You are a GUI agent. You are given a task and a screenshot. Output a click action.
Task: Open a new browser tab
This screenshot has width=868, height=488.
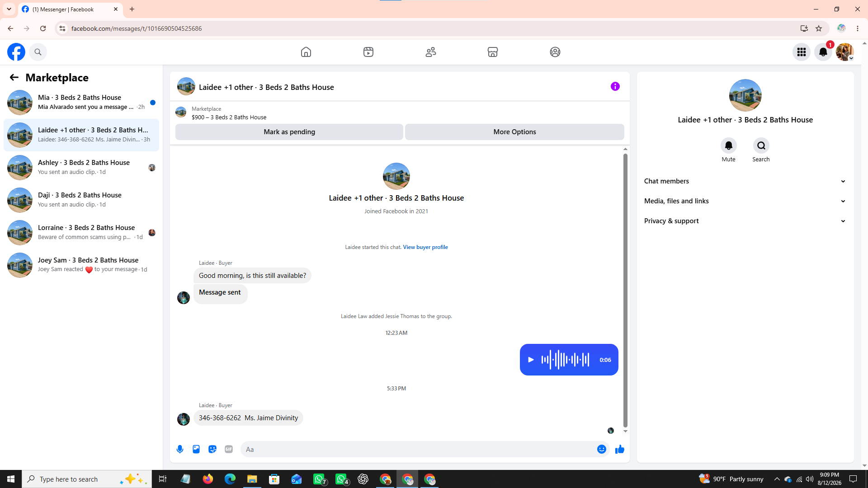(x=132, y=9)
